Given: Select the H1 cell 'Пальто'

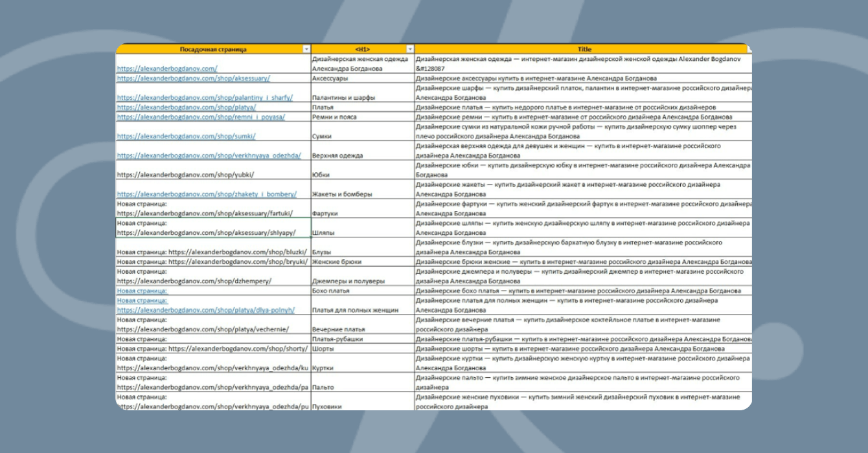Looking at the screenshot, I should [363, 382].
